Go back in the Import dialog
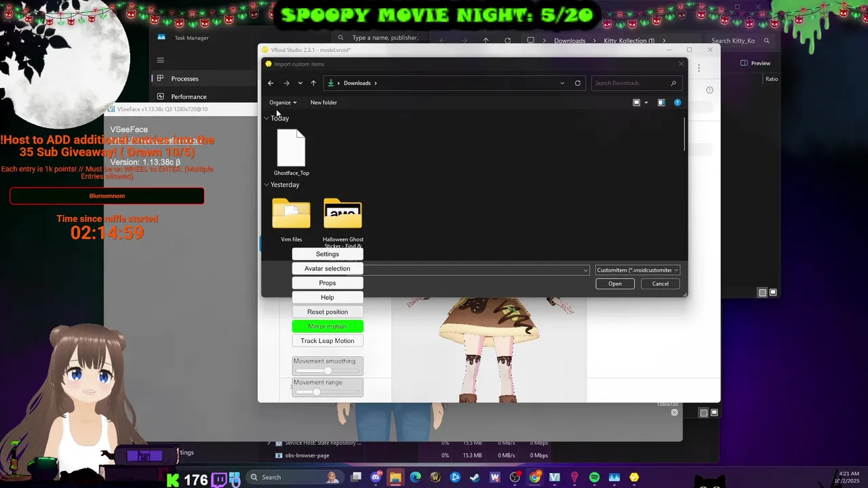This screenshot has width=868, height=488. [271, 83]
